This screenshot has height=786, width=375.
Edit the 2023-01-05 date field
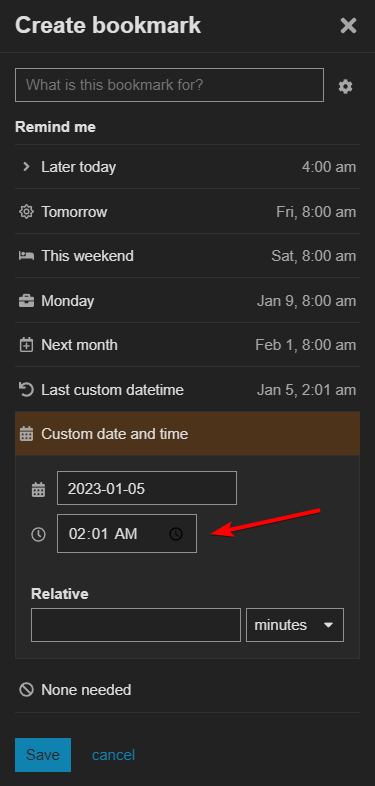[x=147, y=488]
